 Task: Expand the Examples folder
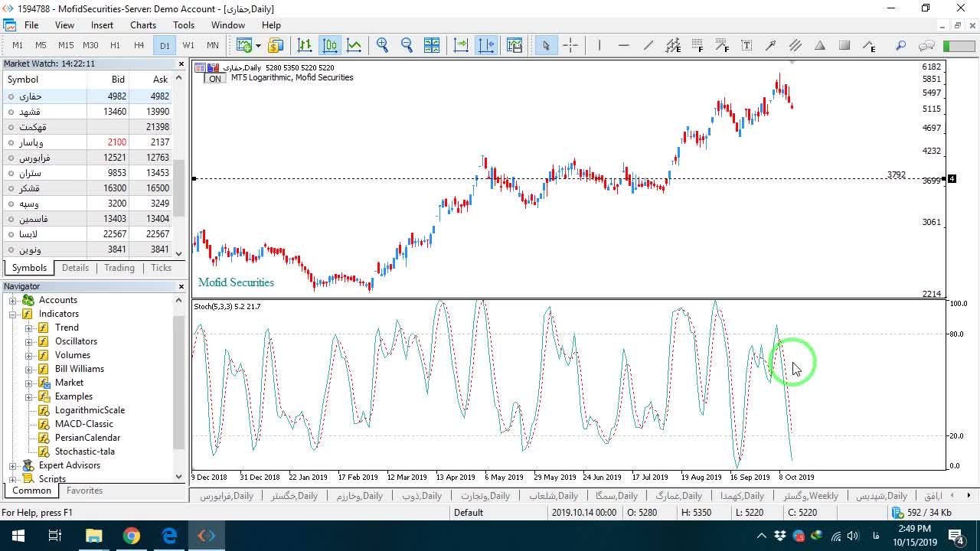pos(29,396)
